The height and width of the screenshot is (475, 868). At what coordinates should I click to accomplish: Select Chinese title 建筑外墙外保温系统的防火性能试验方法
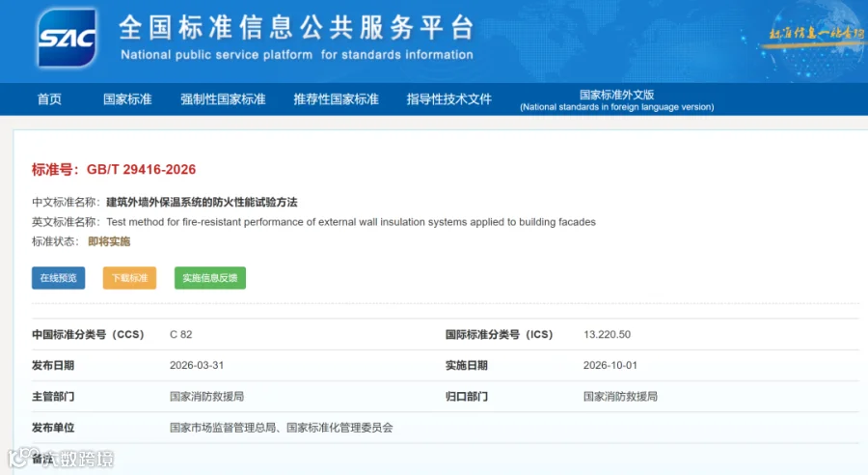(x=203, y=203)
